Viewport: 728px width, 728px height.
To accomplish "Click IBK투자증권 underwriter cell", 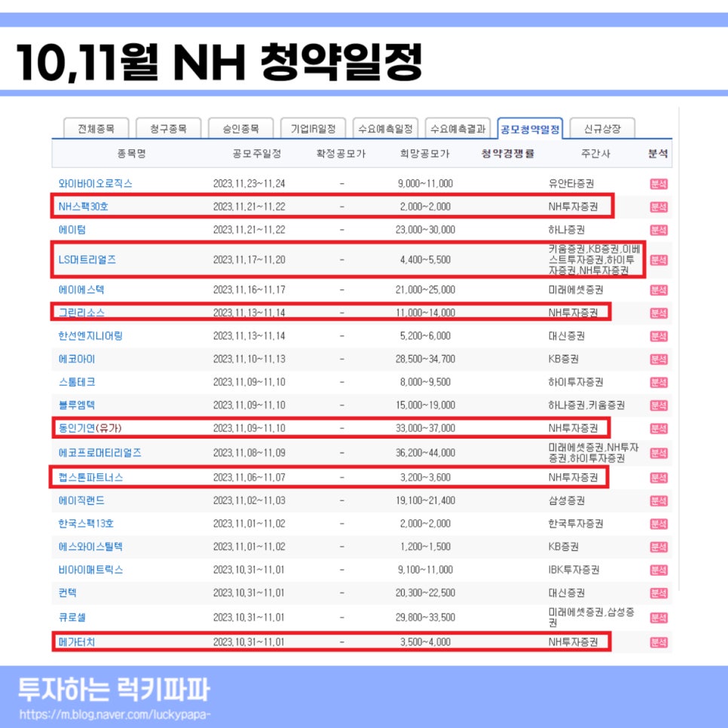I will pos(574,570).
